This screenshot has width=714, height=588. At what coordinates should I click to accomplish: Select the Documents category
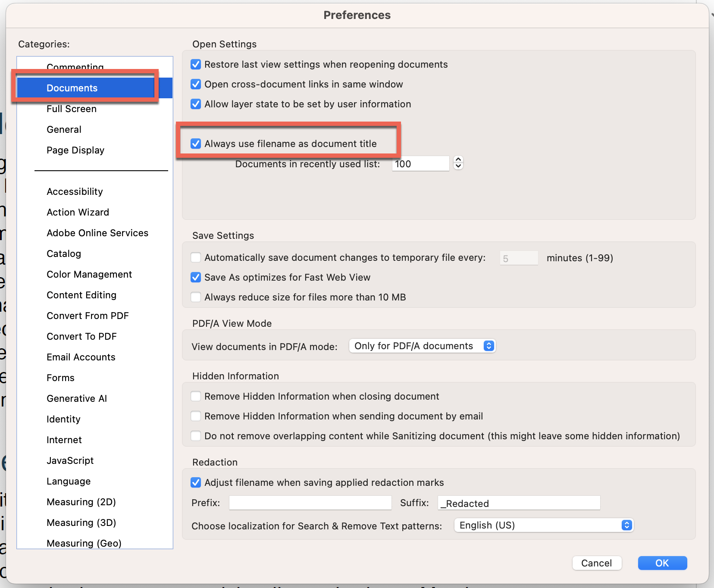[x=72, y=88]
